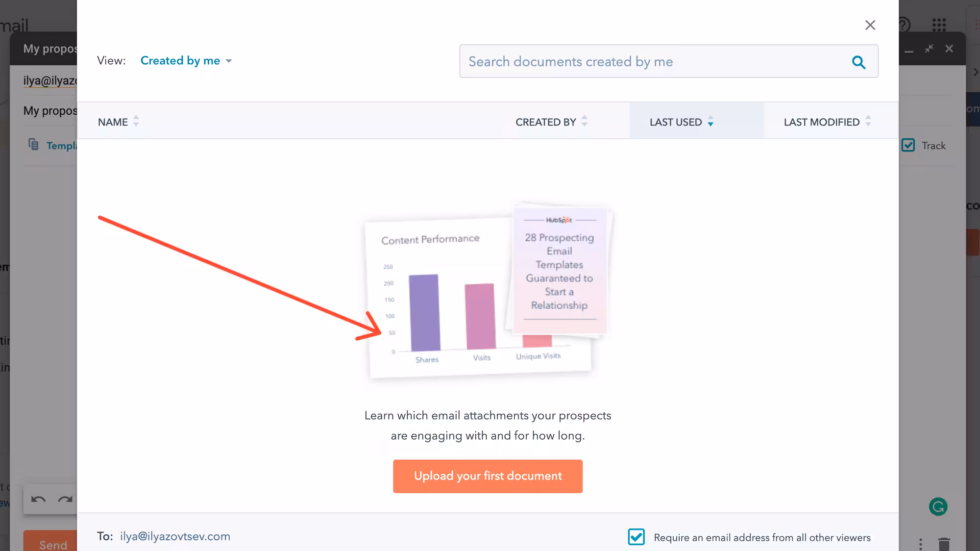Screen dimensions: 980x551
Task: Click the discard draft trash icon
Action: [944, 544]
